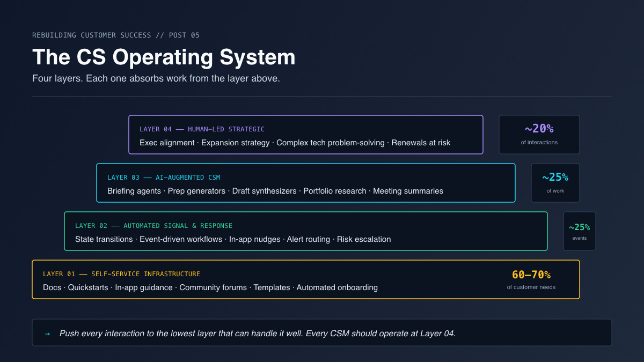Click the arrow icon before the bottom note
644x362 pixels.
click(x=47, y=334)
